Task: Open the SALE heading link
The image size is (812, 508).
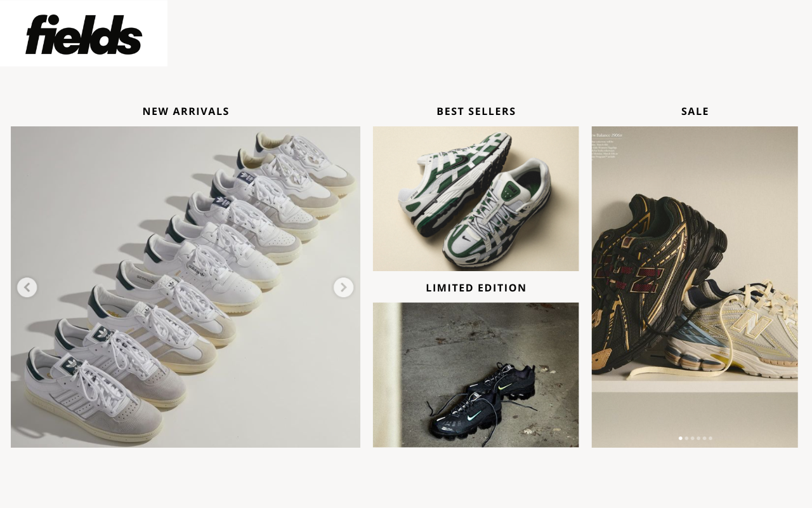Action: point(695,111)
